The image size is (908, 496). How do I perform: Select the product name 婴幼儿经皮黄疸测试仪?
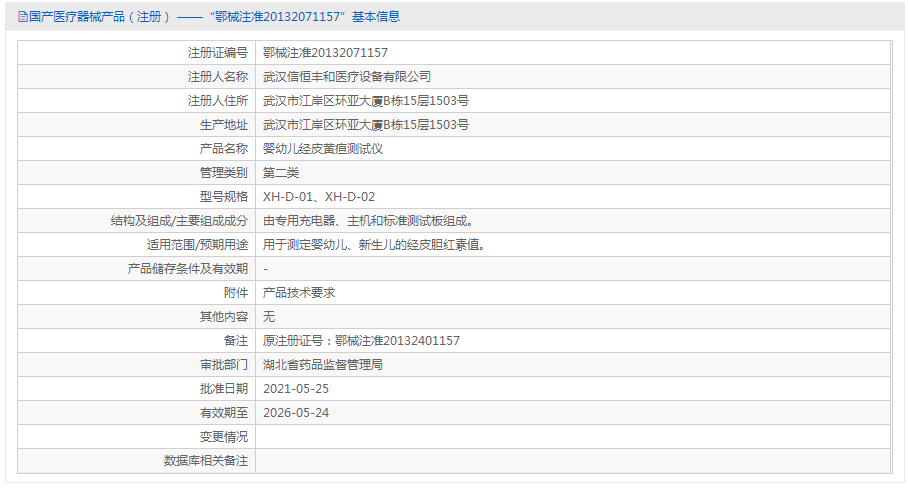pos(323,149)
